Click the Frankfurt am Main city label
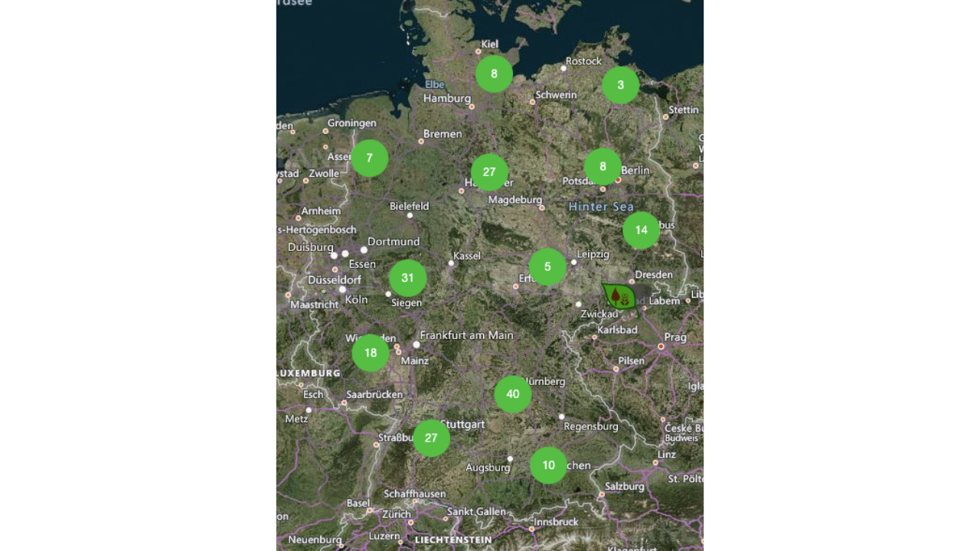980x551 pixels. point(466,335)
